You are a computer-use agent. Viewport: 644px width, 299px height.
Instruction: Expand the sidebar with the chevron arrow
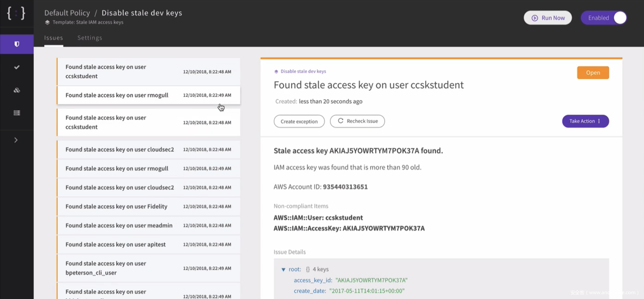[x=16, y=140]
